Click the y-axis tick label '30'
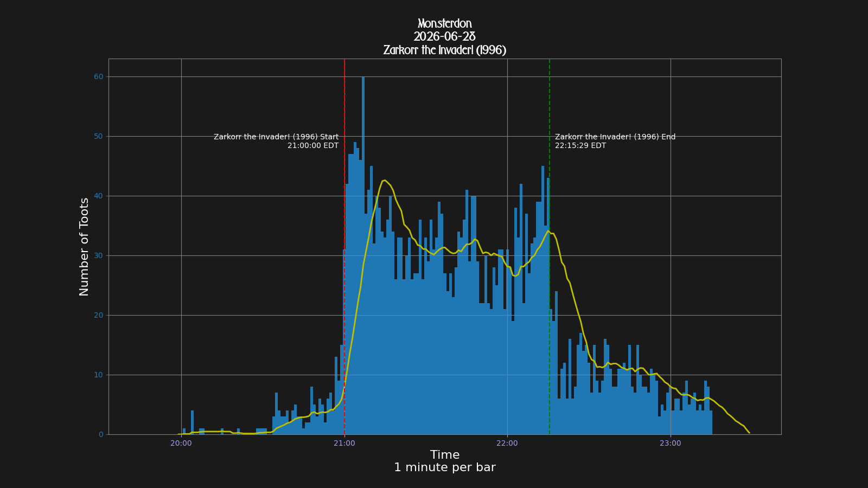868x488 pixels. (x=98, y=256)
